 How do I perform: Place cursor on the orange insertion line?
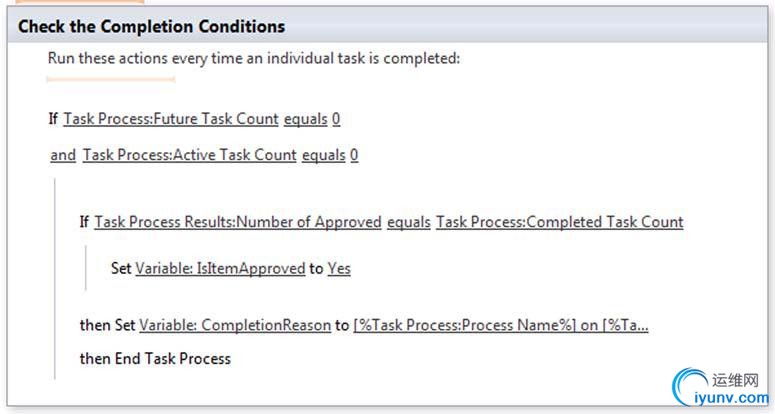111,79
